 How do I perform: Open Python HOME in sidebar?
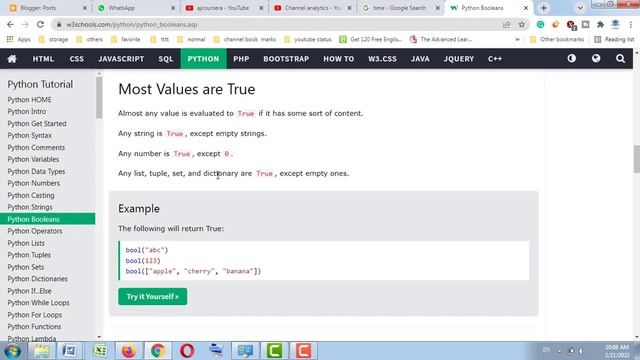[x=29, y=100]
